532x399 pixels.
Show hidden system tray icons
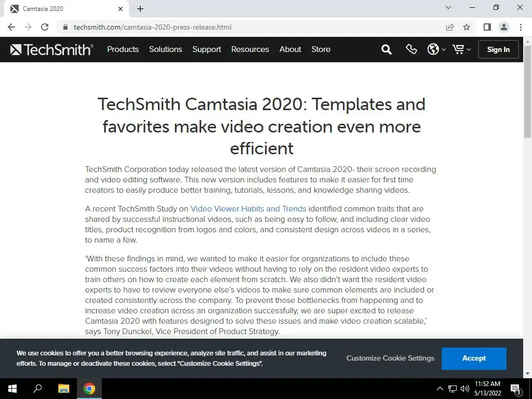click(440, 389)
